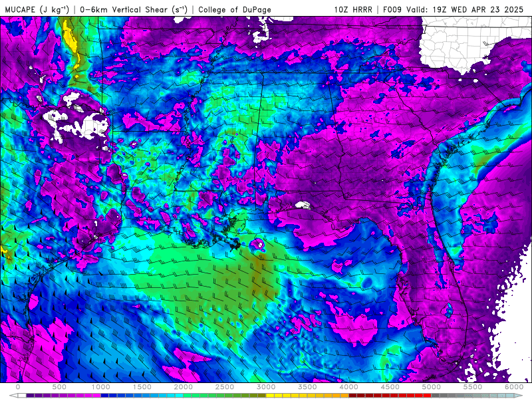Screen dimensions: 532x399
Task: Click the 4000 label on the color scale
Action: tap(348, 387)
